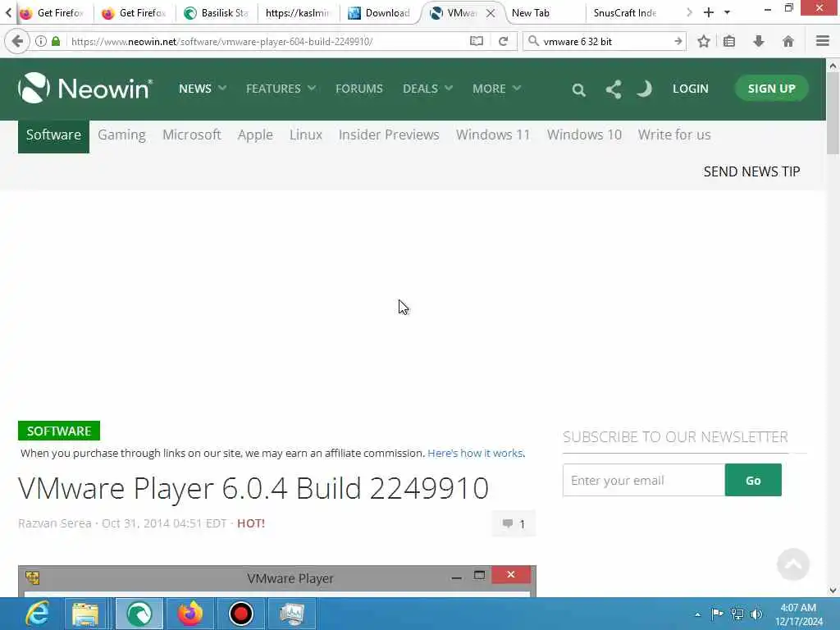Expand the NEWS menu

(203, 89)
